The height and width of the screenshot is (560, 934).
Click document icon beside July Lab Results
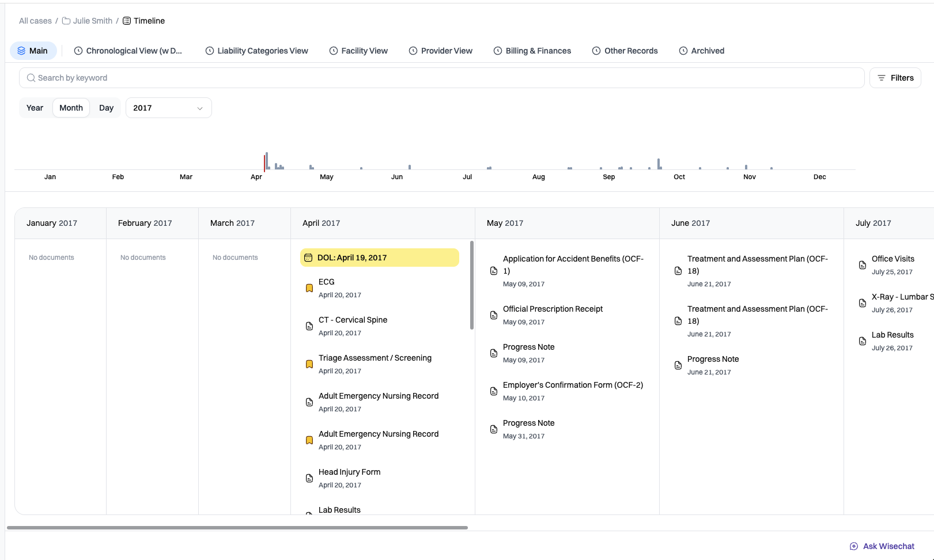click(x=863, y=341)
